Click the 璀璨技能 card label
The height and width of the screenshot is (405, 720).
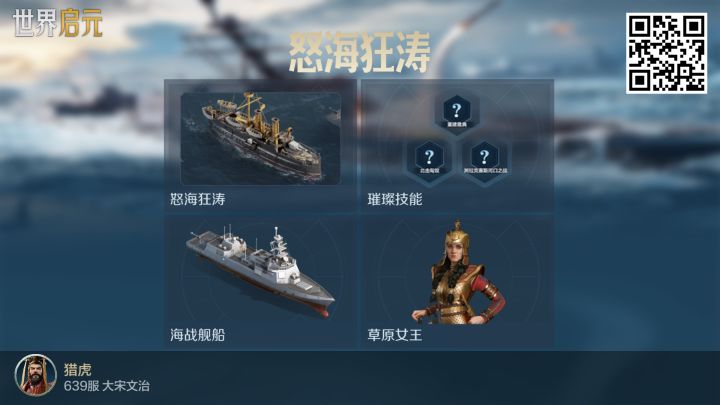pyautogui.click(x=394, y=199)
